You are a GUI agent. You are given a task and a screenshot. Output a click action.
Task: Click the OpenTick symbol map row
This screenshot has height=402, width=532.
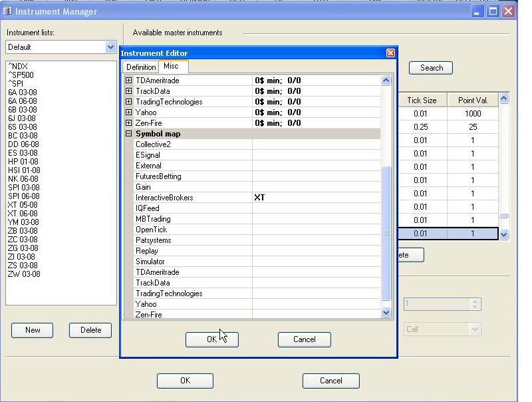point(257,230)
